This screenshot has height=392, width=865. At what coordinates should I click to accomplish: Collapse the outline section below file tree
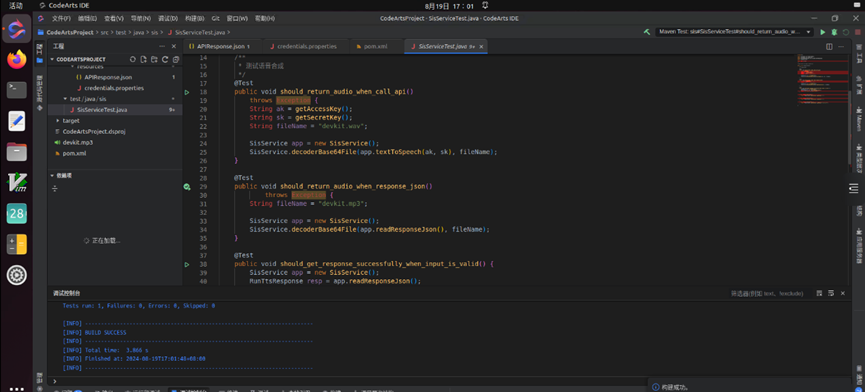[52, 175]
